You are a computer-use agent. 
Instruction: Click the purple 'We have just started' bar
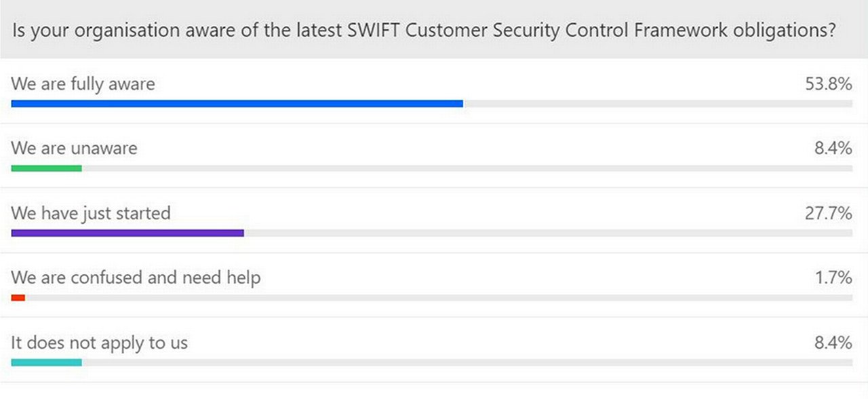127,233
